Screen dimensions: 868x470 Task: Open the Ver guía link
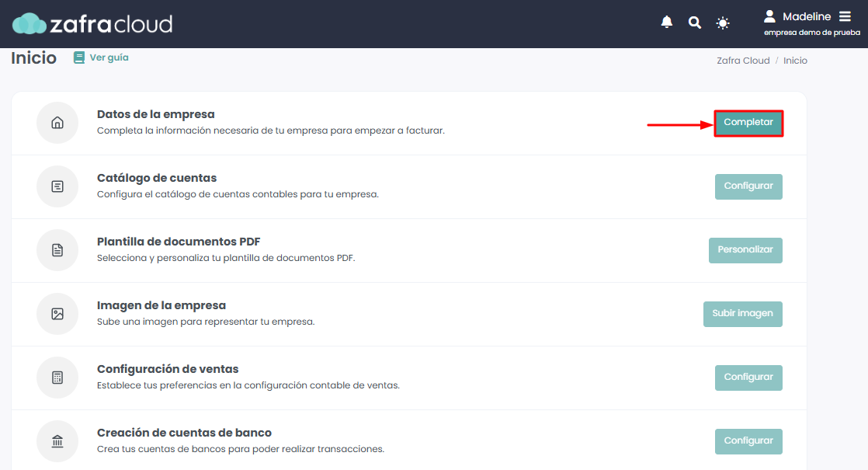tap(109, 57)
